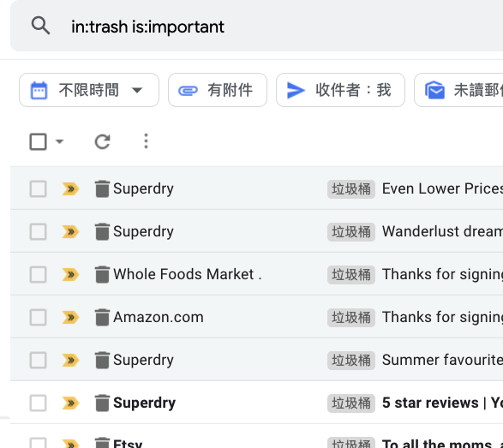The image size is (503, 448).
Task: Click bold Superdry sender of unread email
Action: [x=144, y=403]
